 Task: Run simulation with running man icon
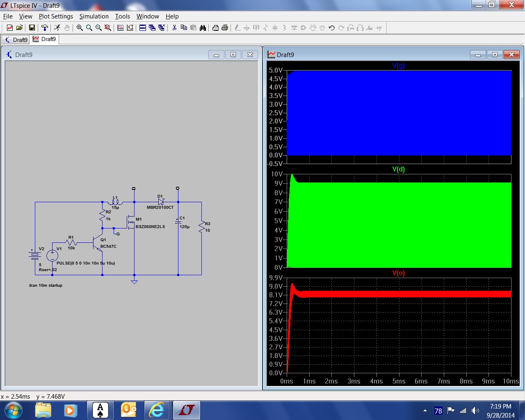point(57,28)
